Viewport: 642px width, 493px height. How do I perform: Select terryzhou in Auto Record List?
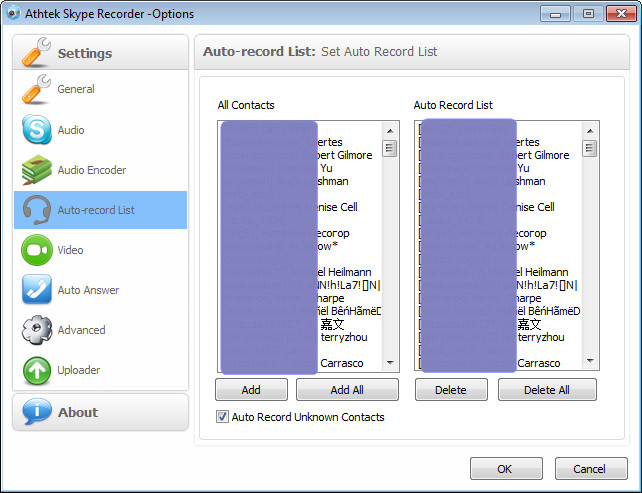pos(500,337)
